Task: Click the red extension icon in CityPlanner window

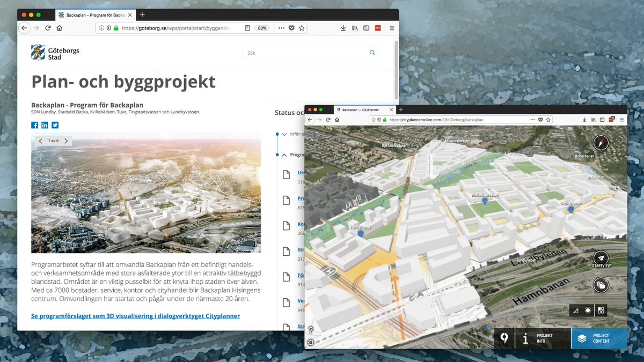Action: click(611, 120)
